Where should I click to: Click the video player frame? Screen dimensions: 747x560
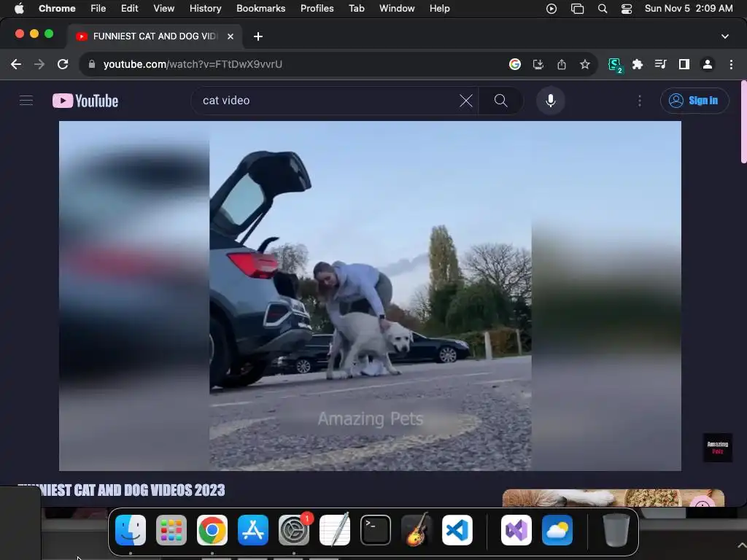(370, 296)
